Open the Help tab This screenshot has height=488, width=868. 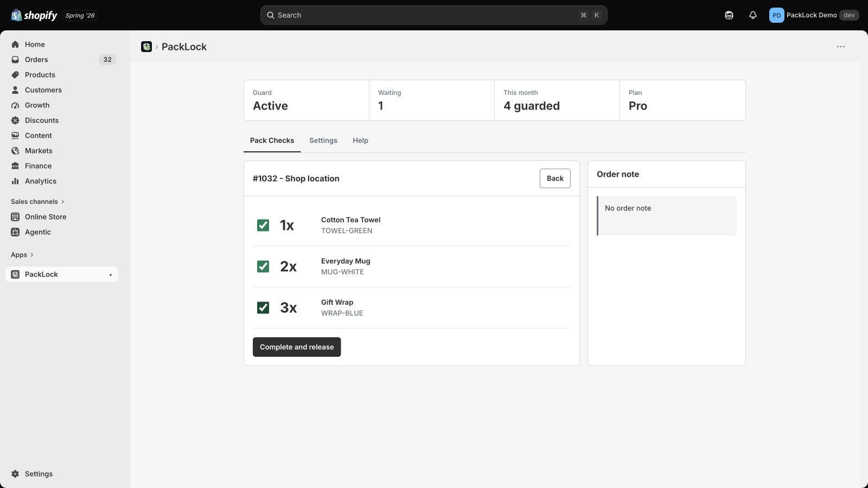click(x=360, y=140)
